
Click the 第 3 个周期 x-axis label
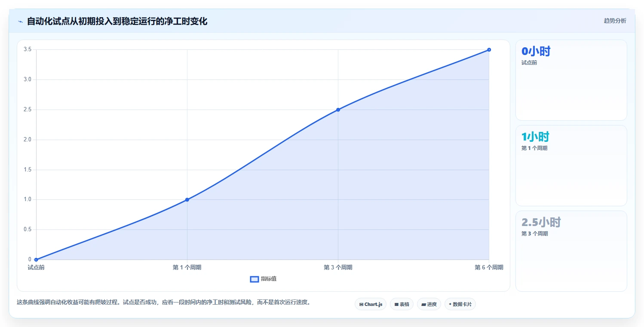point(338,267)
